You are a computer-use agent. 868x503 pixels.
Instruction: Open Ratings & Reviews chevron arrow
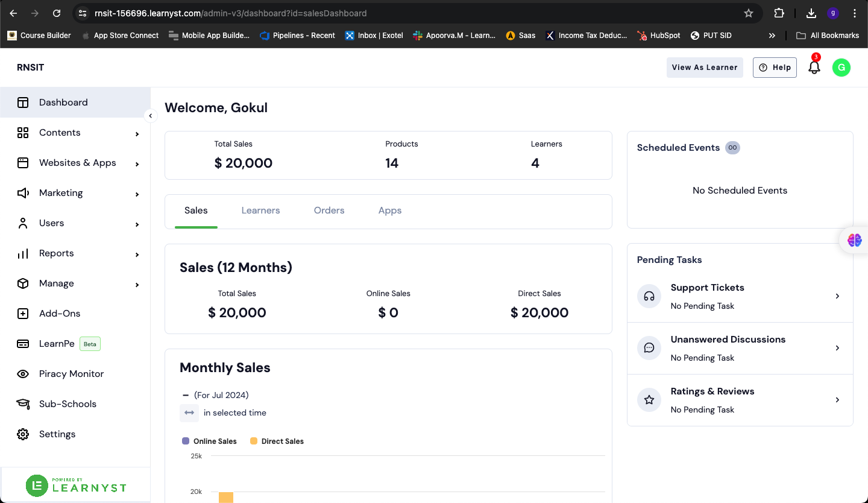[837, 400]
